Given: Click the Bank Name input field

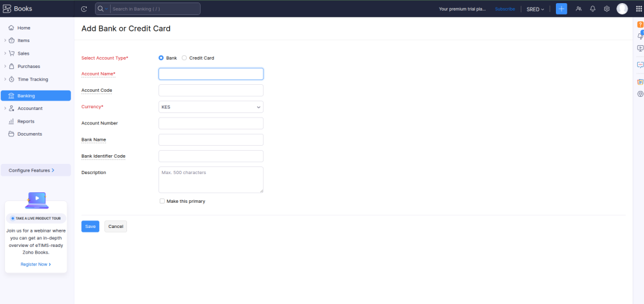Looking at the screenshot, I should click(x=211, y=139).
